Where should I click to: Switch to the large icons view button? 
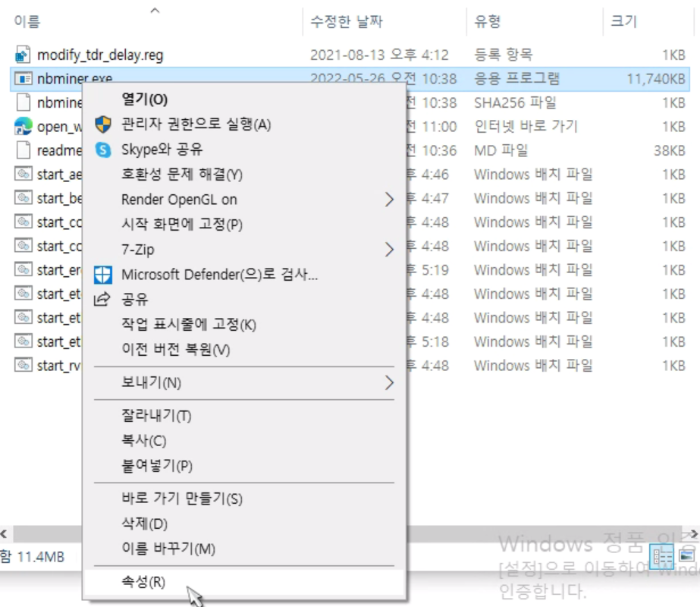[x=686, y=556]
